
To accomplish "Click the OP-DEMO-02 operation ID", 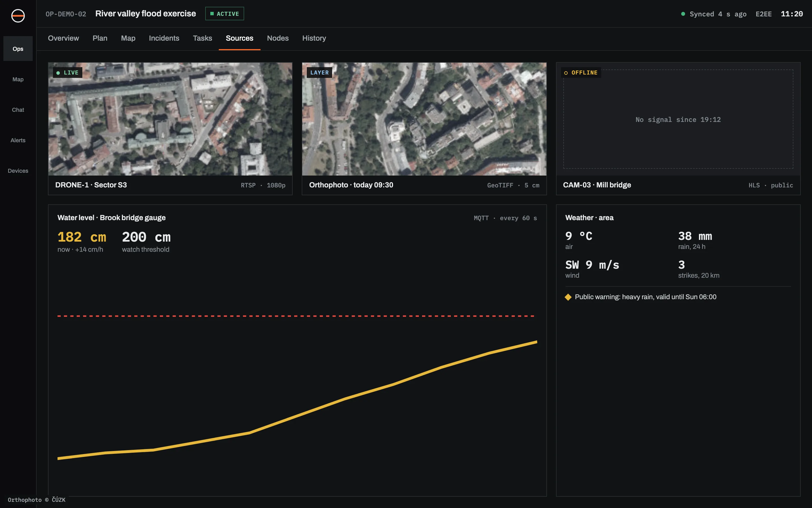I will click(66, 14).
